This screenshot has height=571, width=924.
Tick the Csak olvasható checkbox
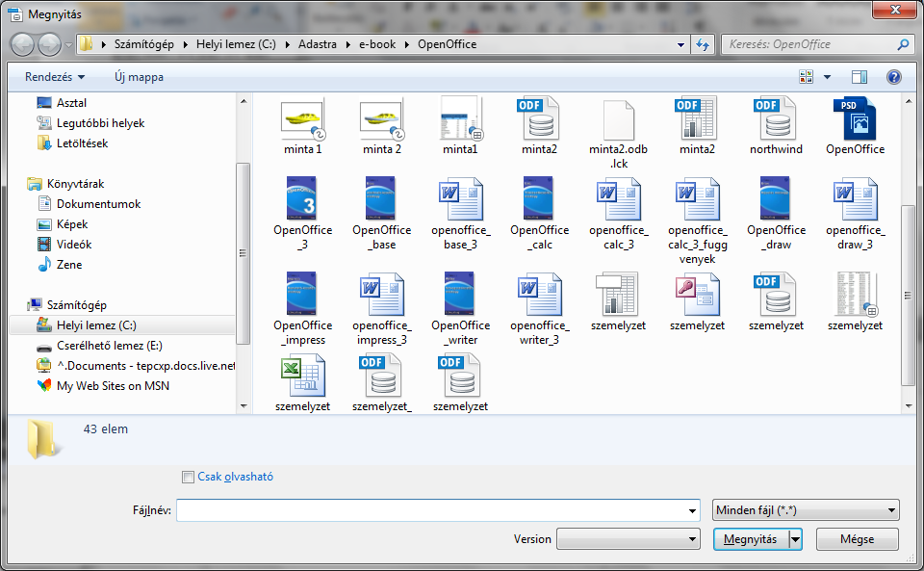tap(188, 478)
